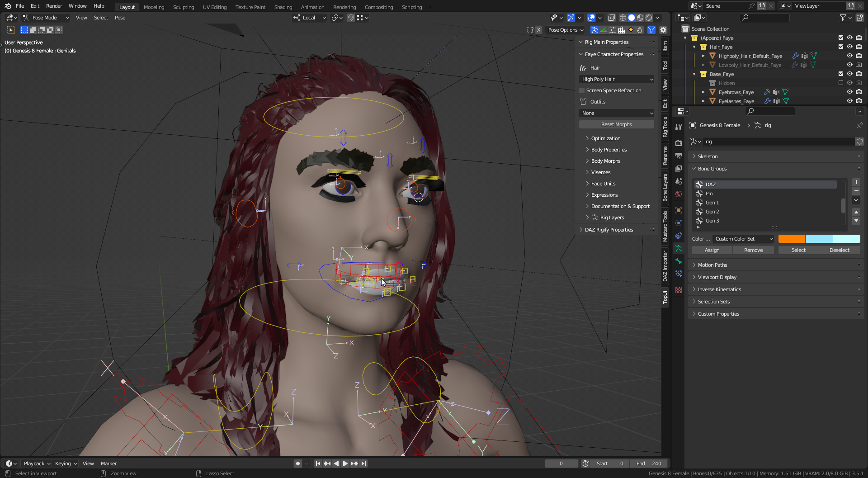Collapse the Bone Groups panel

point(776,169)
